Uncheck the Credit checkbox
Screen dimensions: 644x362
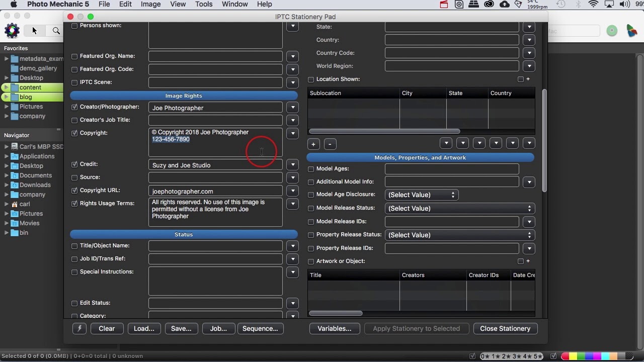pyautogui.click(x=74, y=164)
